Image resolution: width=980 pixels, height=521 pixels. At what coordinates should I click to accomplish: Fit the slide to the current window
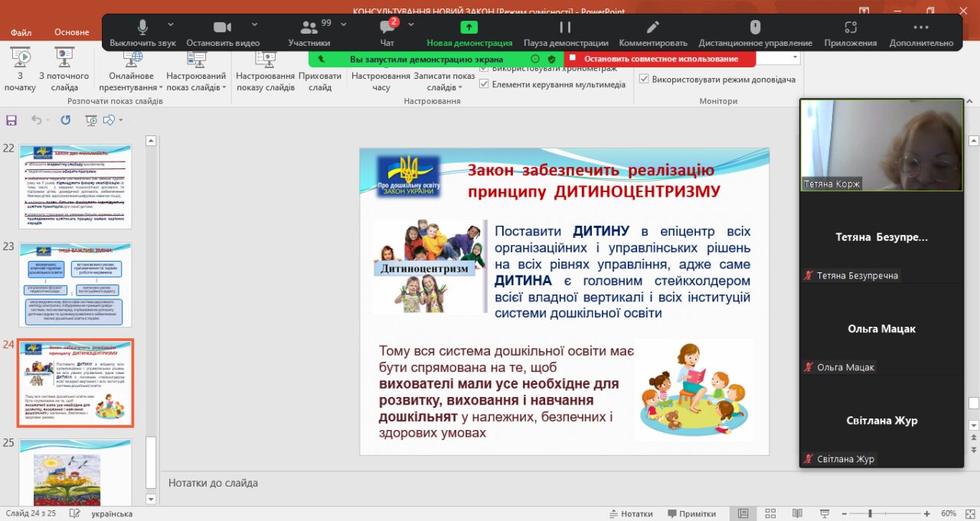(x=969, y=513)
